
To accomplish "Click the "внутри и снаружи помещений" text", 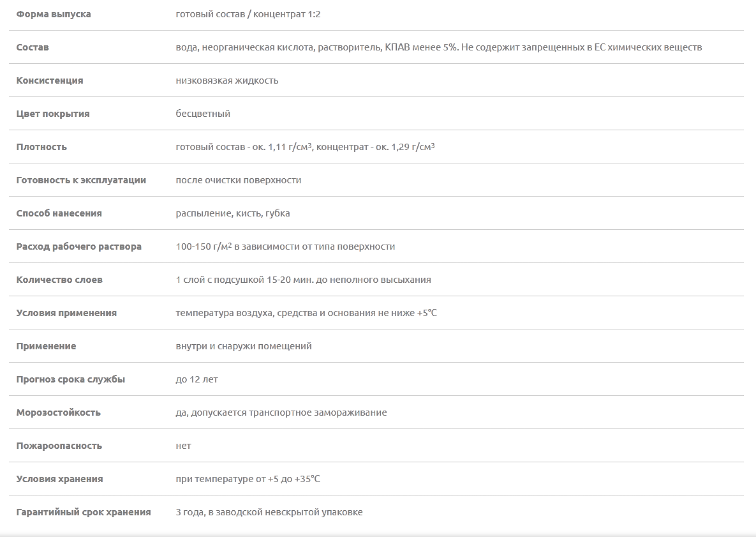I will [244, 346].
